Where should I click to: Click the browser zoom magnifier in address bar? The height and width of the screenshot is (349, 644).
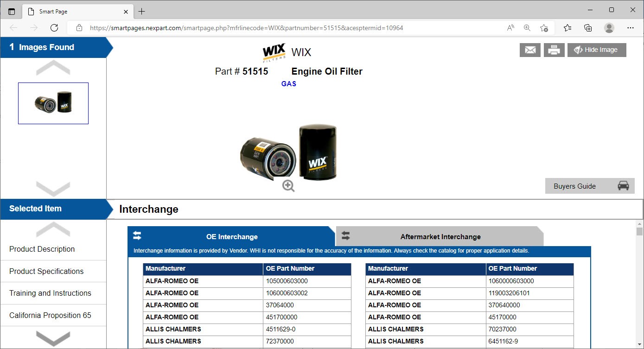tap(527, 28)
